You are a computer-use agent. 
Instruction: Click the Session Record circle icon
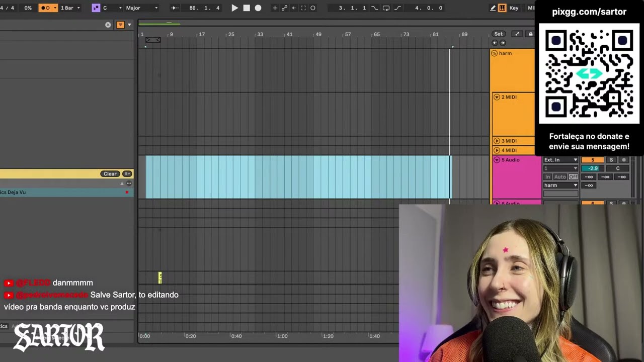[313, 8]
